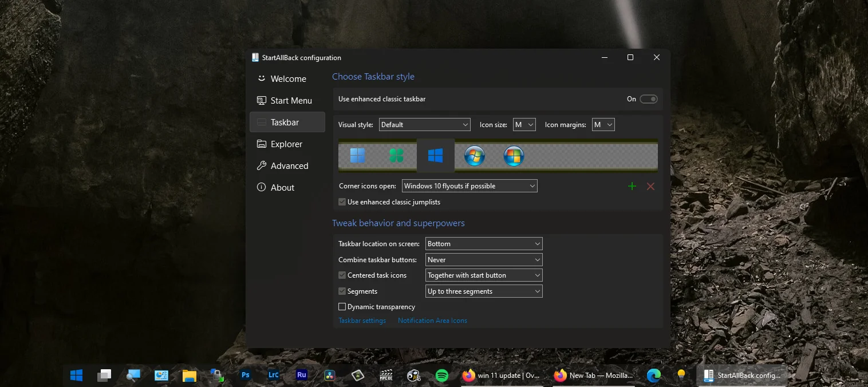Screen dimensions: 868x387
Task: Open Task View on the taskbar
Action: (x=104, y=376)
